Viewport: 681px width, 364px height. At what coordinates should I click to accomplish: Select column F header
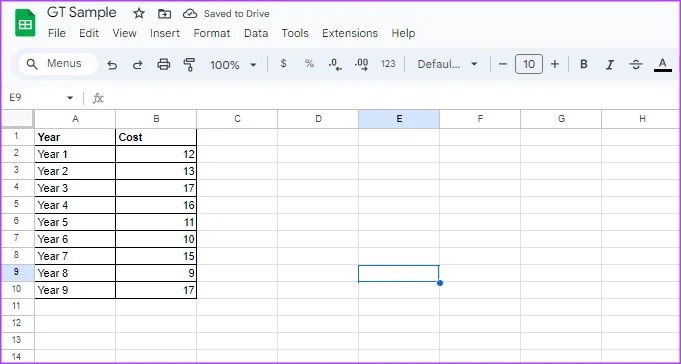pos(480,119)
